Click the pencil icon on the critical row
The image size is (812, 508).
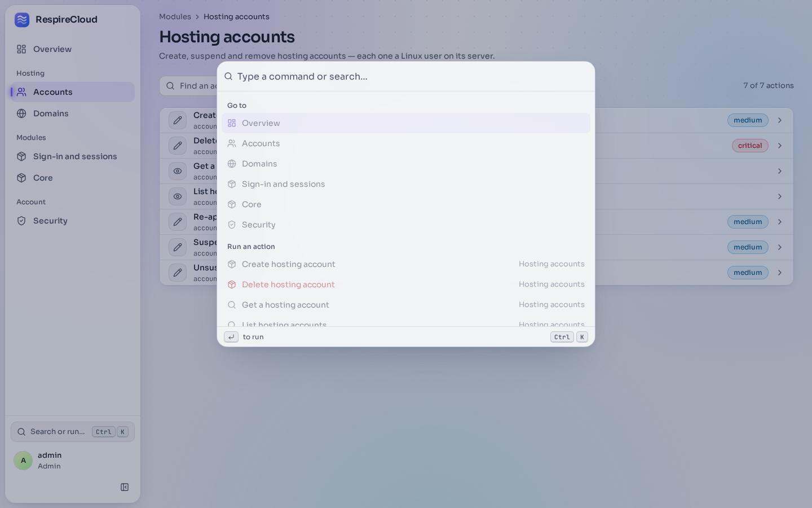click(178, 146)
